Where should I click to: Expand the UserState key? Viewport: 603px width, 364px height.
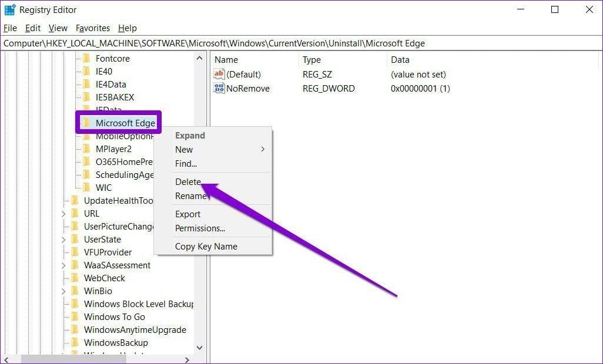[x=64, y=240]
